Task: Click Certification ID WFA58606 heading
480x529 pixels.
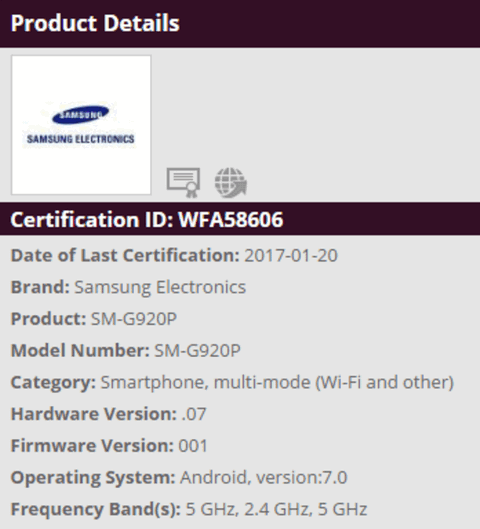Action: pyautogui.click(x=147, y=219)
